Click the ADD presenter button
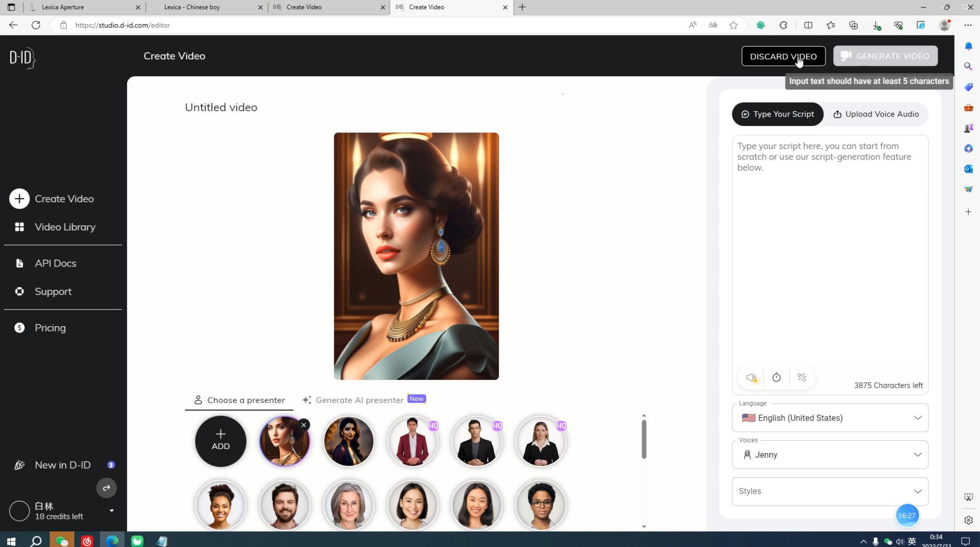The image size is (980, 547). tap(221, 441)
